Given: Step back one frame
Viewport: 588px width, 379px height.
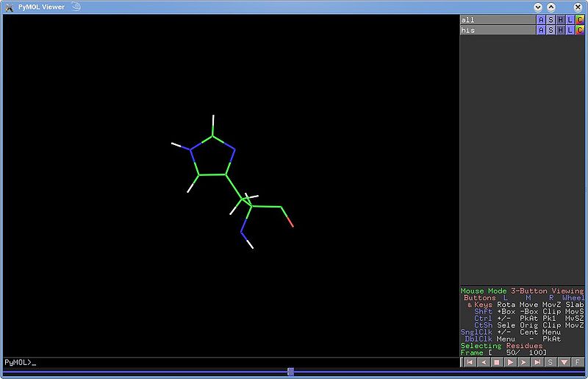Looking at the screenshot, I should tap(483, 362).
